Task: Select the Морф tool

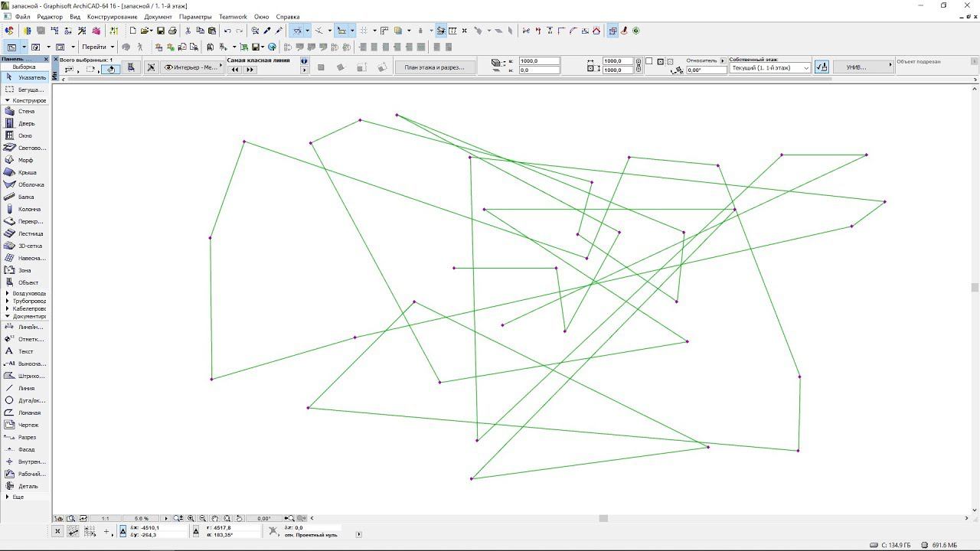Action: tap(25, 160)
